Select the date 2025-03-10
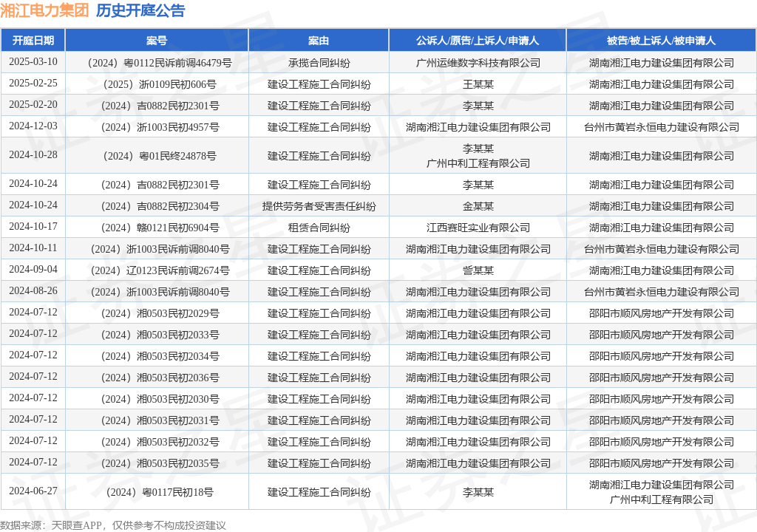 (x=33, y=62)
